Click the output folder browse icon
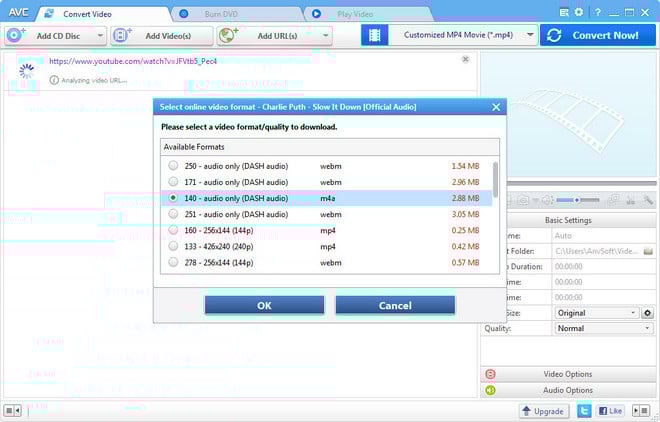 pos(648,251)
